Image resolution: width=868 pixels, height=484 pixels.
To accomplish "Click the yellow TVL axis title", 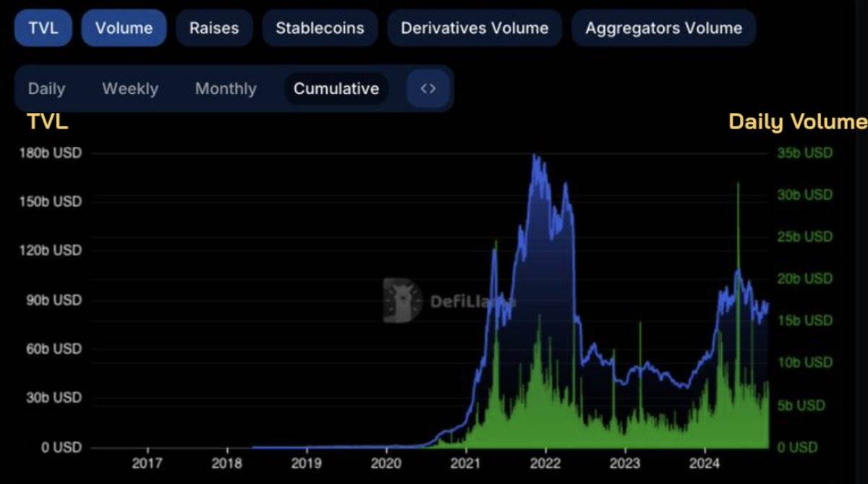I will click(x=48, y=122).
